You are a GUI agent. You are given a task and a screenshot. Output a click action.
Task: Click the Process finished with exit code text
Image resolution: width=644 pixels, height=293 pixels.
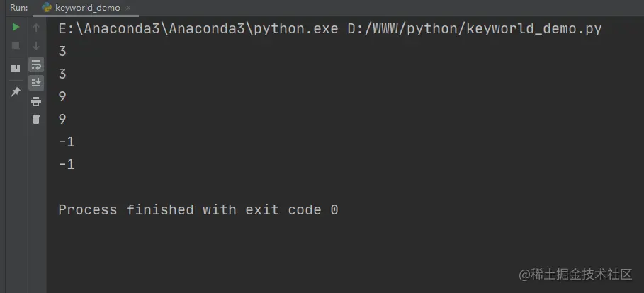[x=198, y=209]
